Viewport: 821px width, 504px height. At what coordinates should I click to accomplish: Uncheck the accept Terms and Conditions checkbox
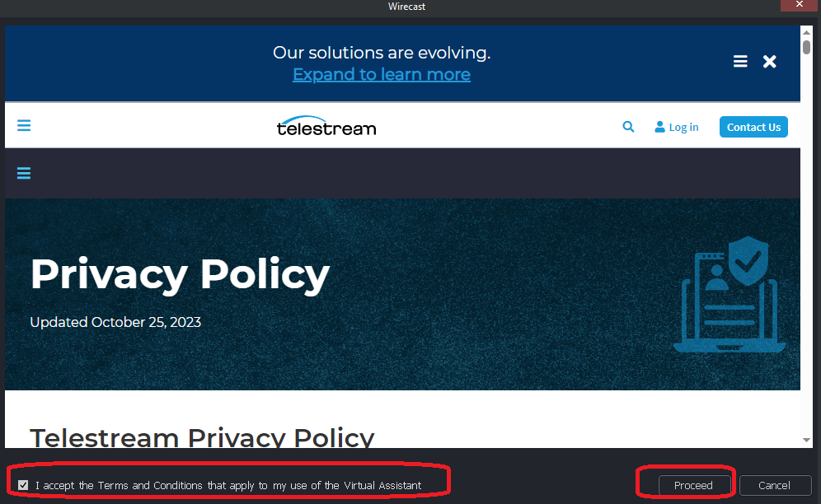point(23,485)
